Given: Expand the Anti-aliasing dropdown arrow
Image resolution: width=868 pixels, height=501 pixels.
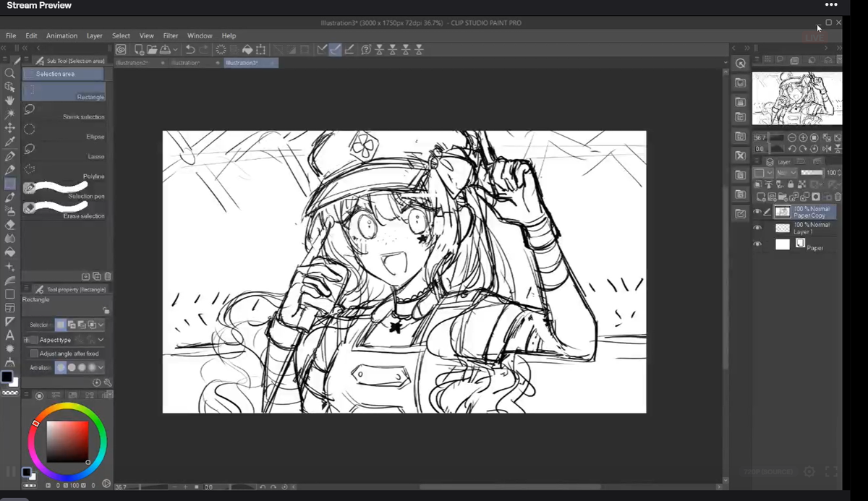Looking at the screenshot, I should (x=101, y=367).
